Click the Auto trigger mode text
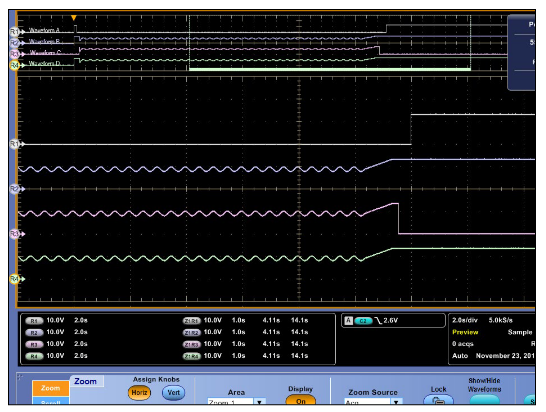546x412 pixels. pyautogui.click(x=460, y=356)
